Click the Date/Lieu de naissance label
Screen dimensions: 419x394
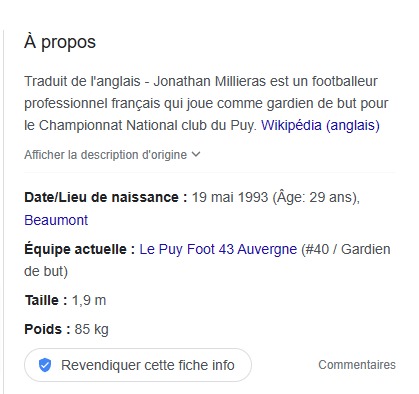coord(106,197)
